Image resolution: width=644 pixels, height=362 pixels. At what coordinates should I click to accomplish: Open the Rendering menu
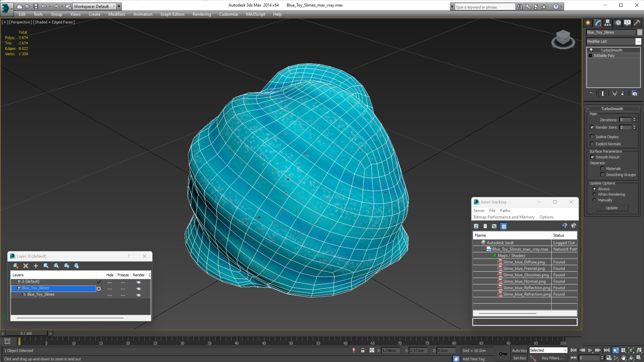(x=202, y=14)
